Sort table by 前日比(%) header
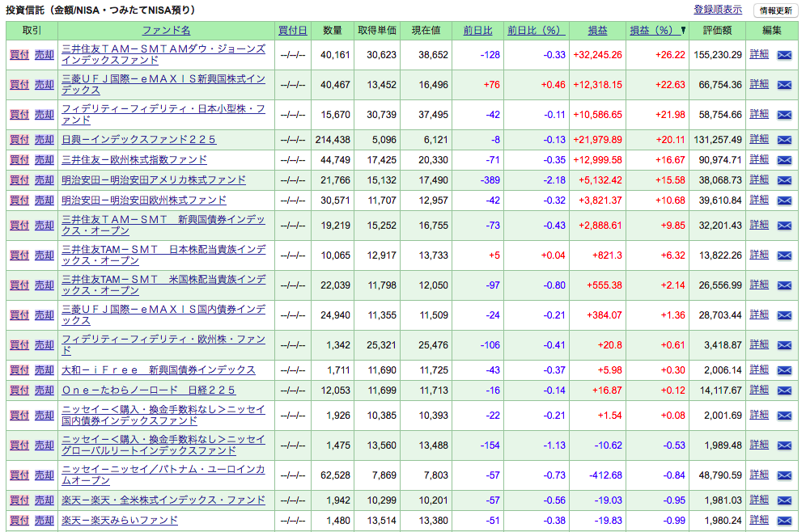 [537, 31]
